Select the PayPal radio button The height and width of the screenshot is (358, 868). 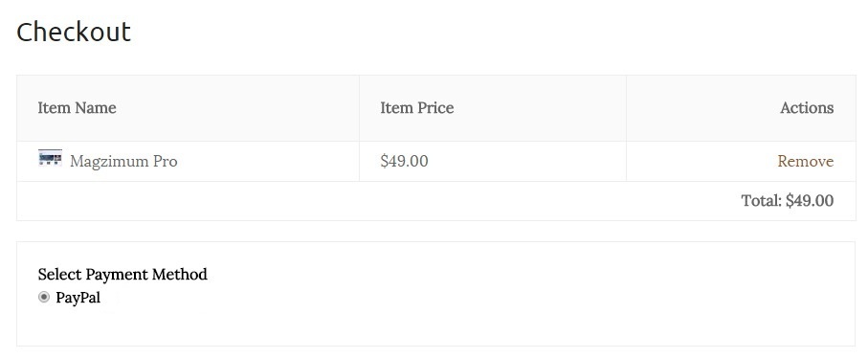[x=44, y=298]
